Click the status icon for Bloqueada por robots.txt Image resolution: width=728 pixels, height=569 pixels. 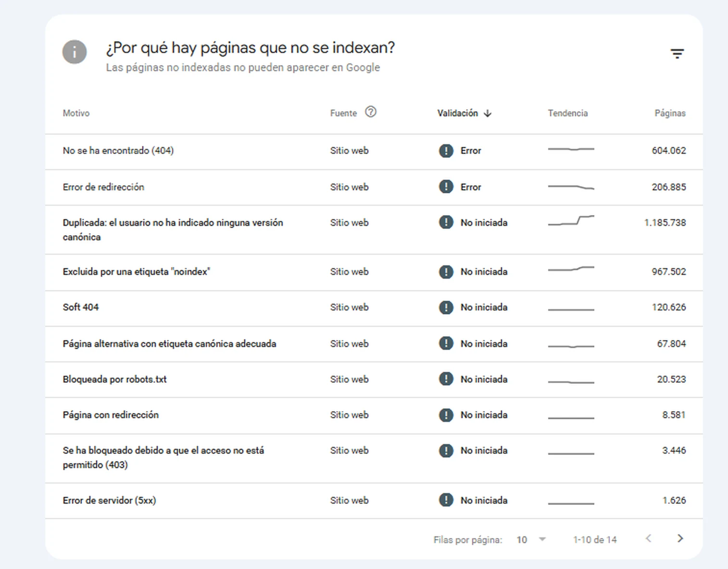tap(446, 379)
